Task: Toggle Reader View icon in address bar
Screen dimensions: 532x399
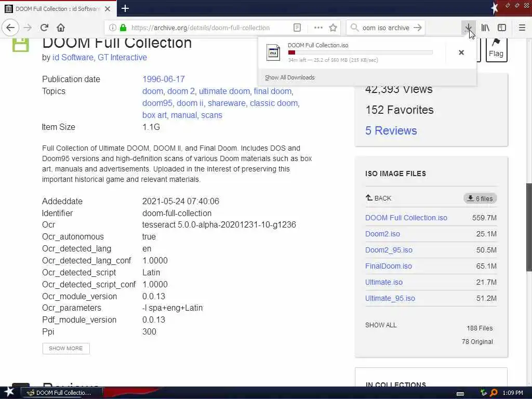Action: (x=297, y=28)
